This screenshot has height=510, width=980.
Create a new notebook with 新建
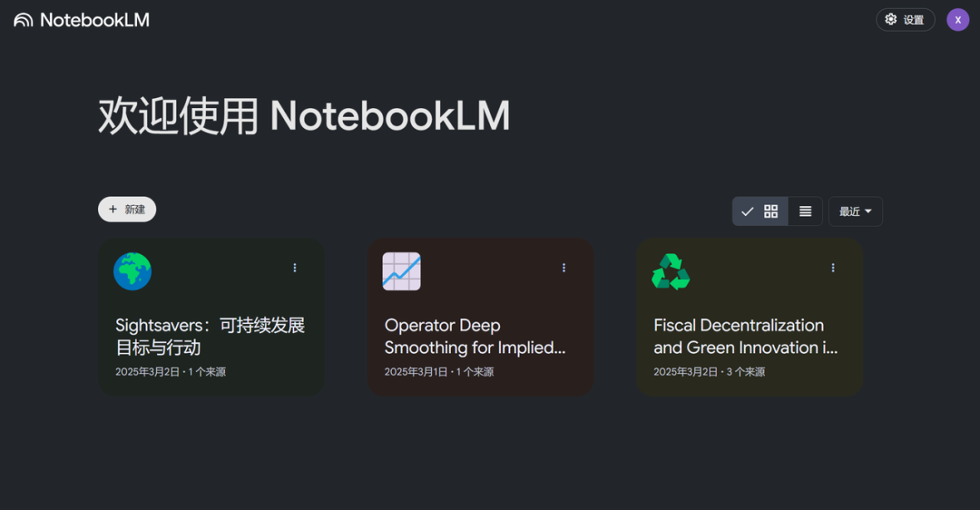tap(127, 210)
